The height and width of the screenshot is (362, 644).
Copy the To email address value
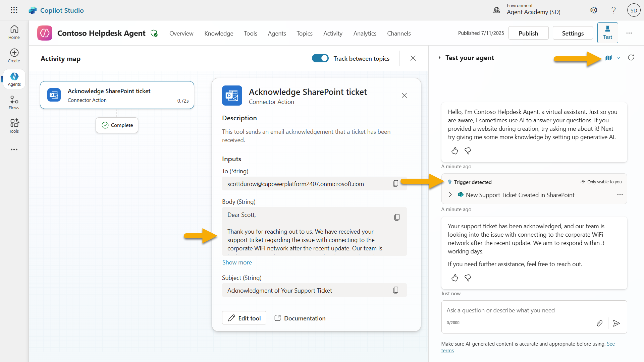(x=395, y=184)
